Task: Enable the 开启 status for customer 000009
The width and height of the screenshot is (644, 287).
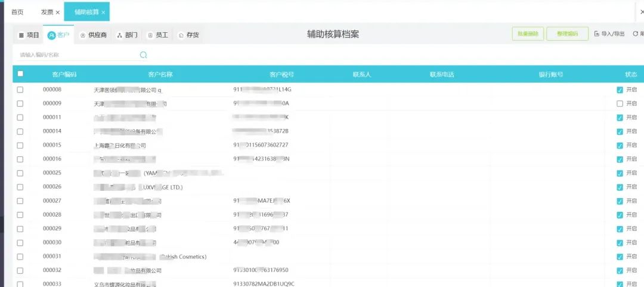Action: pyautogui.click(x=620, y=104)
